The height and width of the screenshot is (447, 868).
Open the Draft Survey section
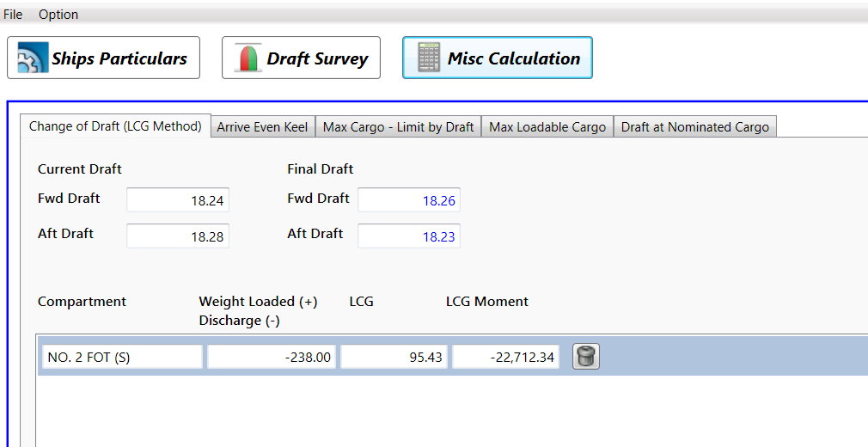tap(301, 58)
